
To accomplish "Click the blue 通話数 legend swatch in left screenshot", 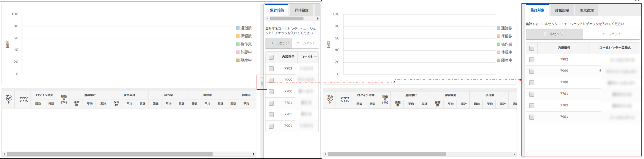I will (x=238, y=28).
